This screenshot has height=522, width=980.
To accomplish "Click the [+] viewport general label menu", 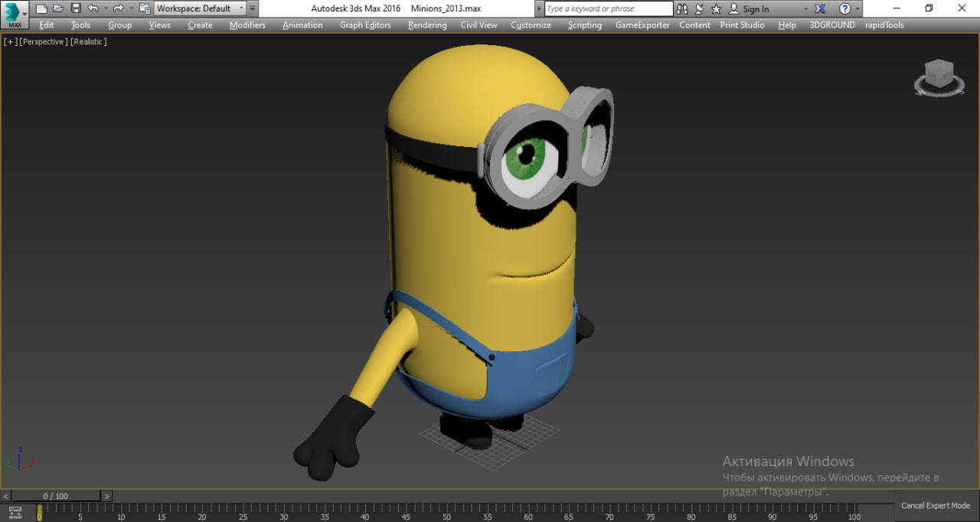I will click(x=10, y=41).
